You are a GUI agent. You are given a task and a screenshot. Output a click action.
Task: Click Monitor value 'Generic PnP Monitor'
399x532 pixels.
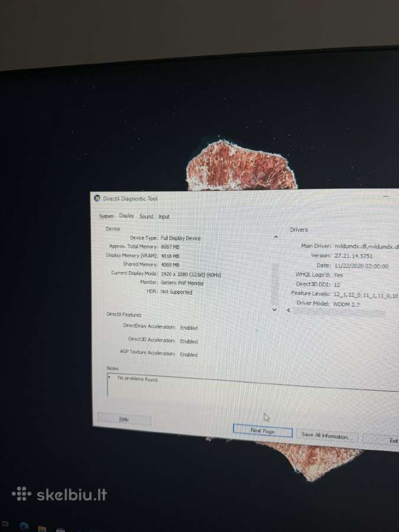click(182, 283)
